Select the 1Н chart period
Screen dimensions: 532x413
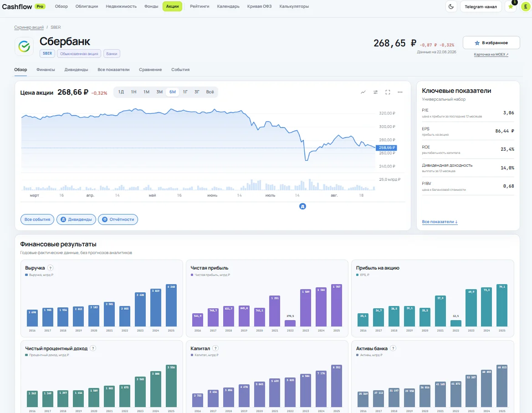click(x=133, y=92)
